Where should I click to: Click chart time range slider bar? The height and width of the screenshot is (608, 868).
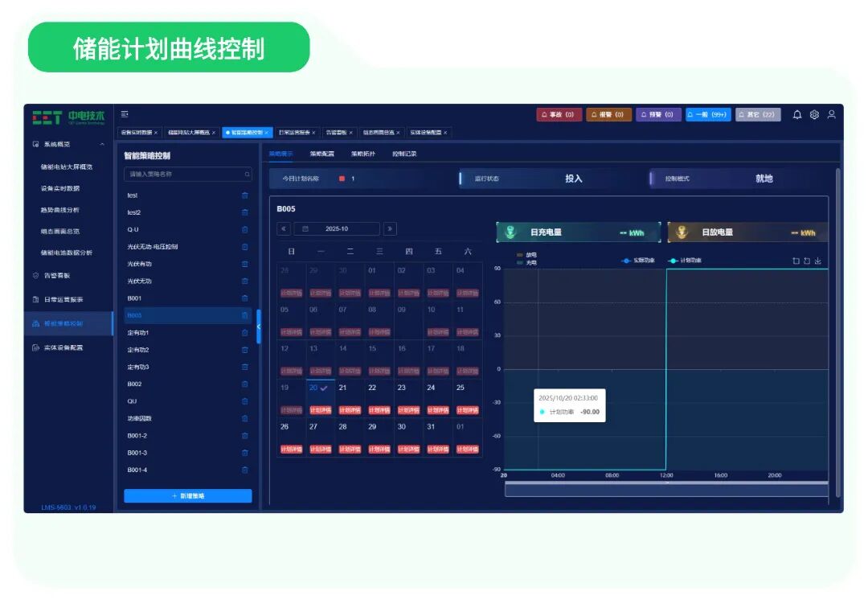666,488
